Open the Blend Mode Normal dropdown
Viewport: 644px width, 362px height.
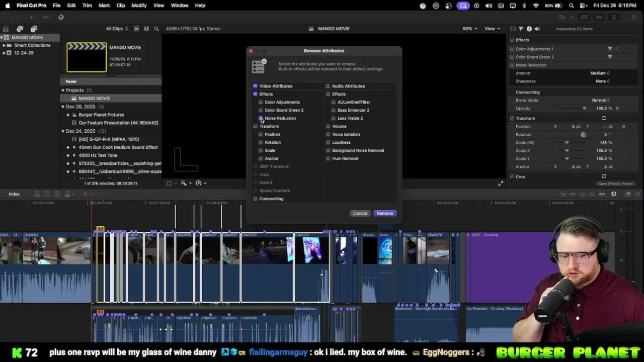click(x=600, y=100)
